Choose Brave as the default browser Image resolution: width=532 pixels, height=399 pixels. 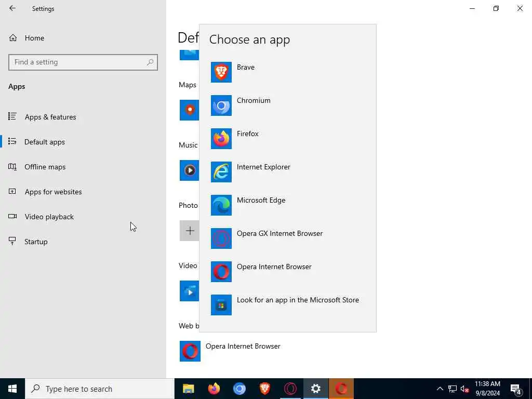[x=288, y=72]
